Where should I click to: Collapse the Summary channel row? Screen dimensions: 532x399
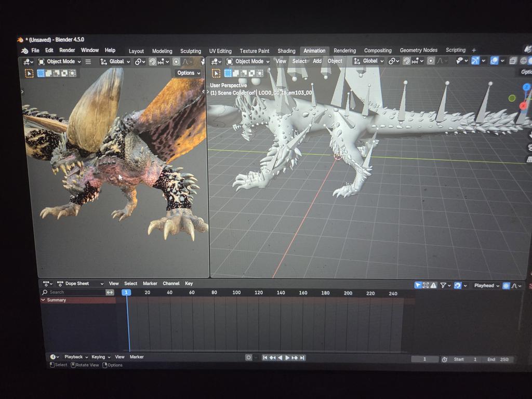tap(43, 300)
